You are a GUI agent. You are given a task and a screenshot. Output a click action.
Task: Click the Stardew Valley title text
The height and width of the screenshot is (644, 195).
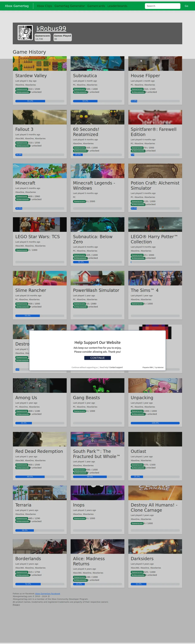click(x=31, y=75)
